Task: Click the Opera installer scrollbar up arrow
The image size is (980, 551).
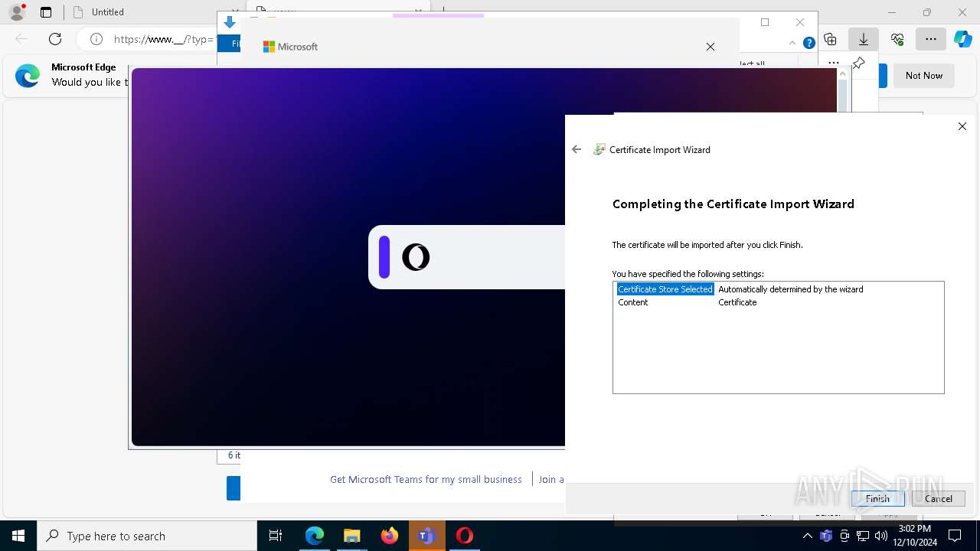Action: pos(842,74)
